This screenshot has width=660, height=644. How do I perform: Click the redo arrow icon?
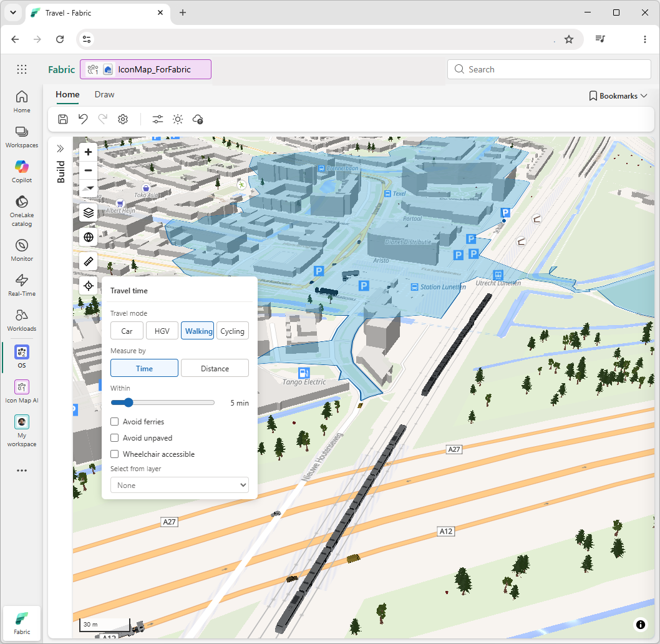[103, 119]
